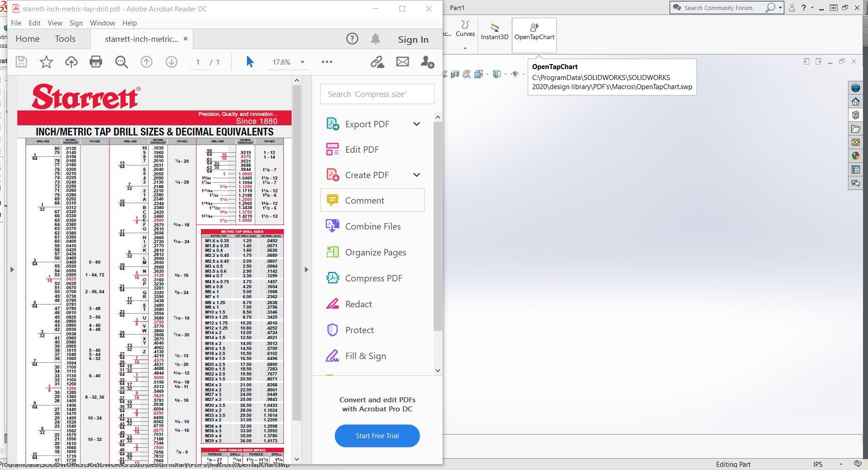868x470 pixels.
Task: Share with others add-person icon
Action: [x=427, y=62]
